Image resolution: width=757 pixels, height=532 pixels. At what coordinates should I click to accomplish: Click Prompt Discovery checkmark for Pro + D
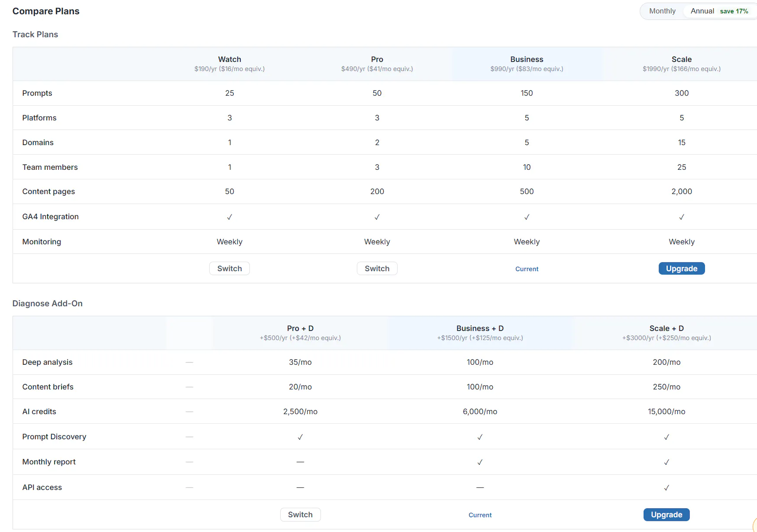tap(300, 437)
